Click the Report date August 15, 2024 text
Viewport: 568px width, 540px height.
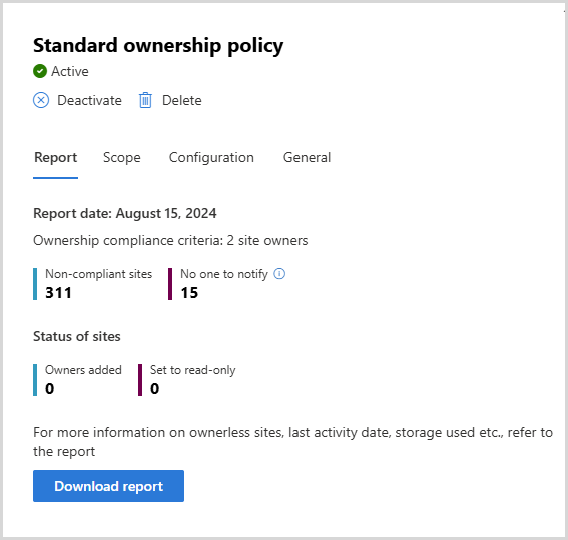pyautogui.click(x=125, y=213)
